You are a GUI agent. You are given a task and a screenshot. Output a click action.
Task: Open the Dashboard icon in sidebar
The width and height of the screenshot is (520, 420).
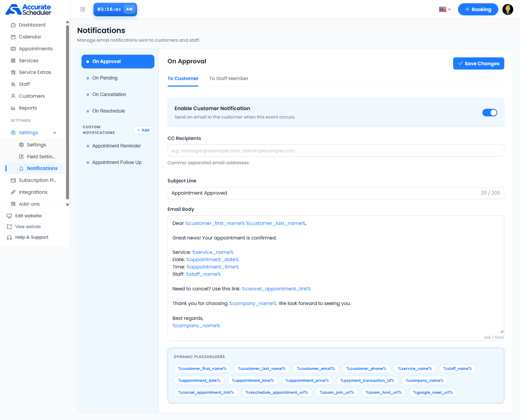(13, 25)
